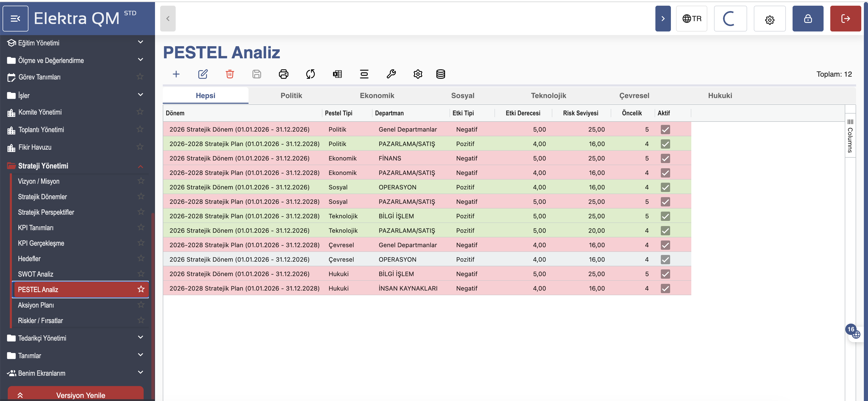Click the pencil edit icon
The height and width of the screenshot is (401, 868).
[203, 74]
